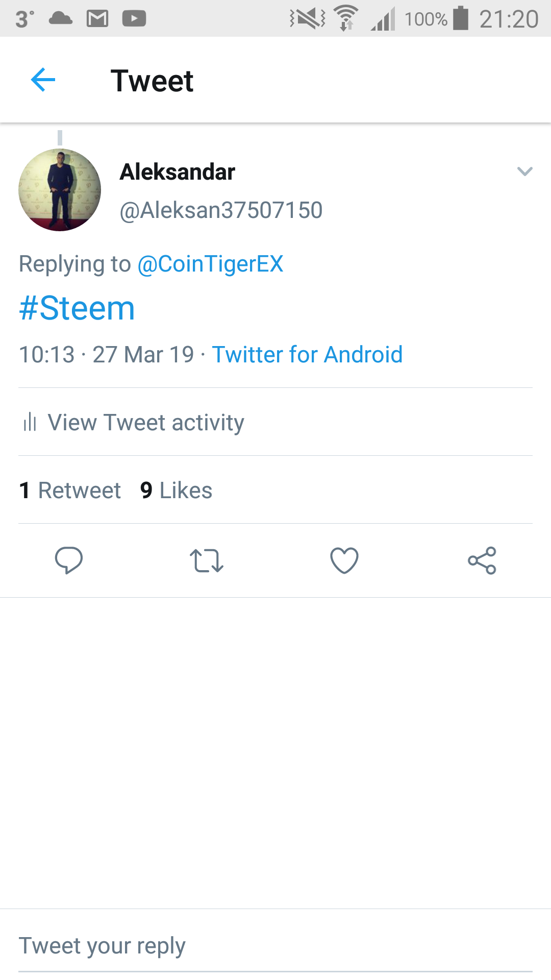Screen dimensions: 551x980
Task: View the 9 Likes list
Action: coord(176,490)
